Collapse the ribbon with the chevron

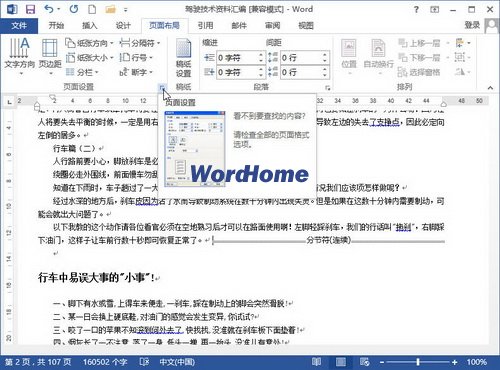tap(490, 88)
